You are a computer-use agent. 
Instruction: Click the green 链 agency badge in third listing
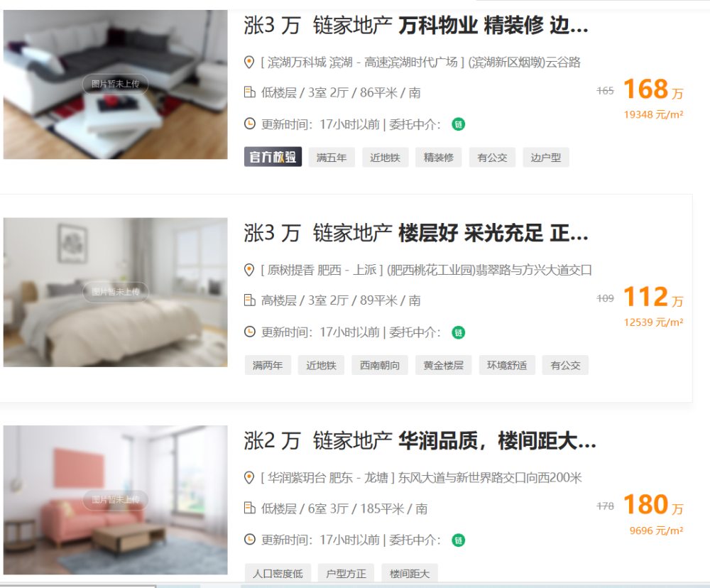tap(458, 540)
